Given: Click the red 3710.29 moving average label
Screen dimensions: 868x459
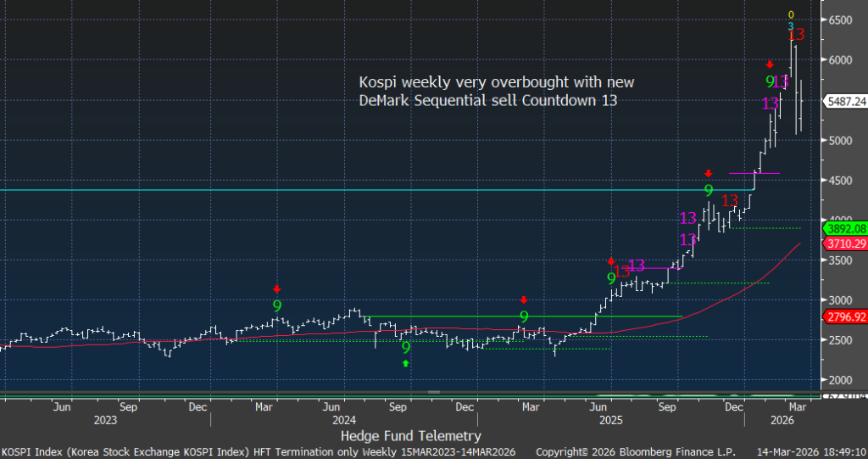Looking at the screenshot, I should tap(845, 243).
